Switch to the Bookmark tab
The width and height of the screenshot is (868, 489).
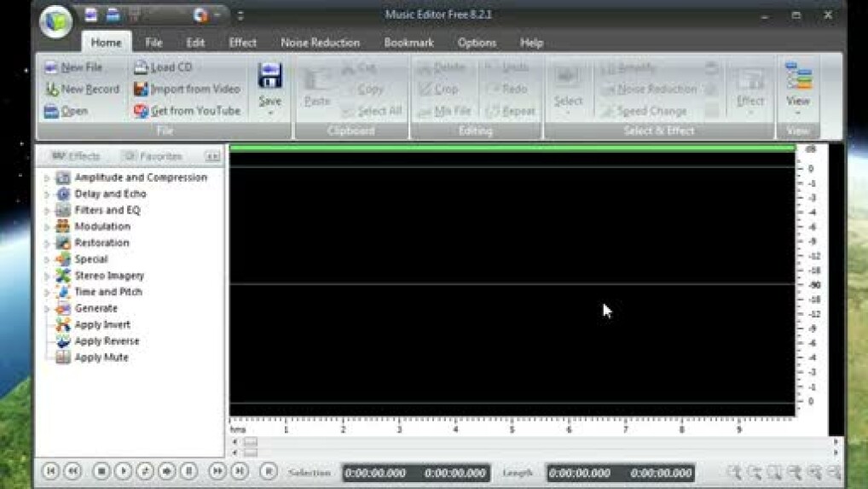coord(408,43)
